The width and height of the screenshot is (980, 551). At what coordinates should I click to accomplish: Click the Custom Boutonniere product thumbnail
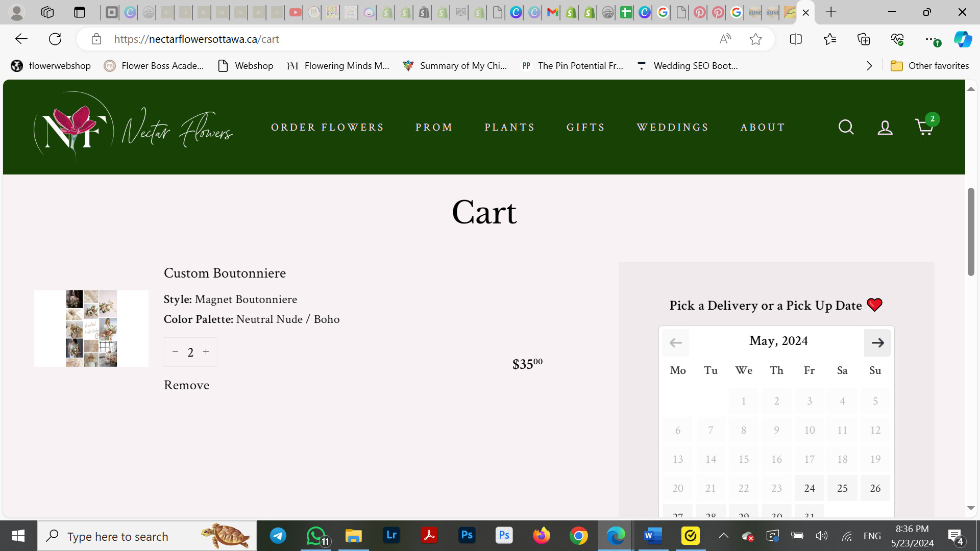coord(91,329)
